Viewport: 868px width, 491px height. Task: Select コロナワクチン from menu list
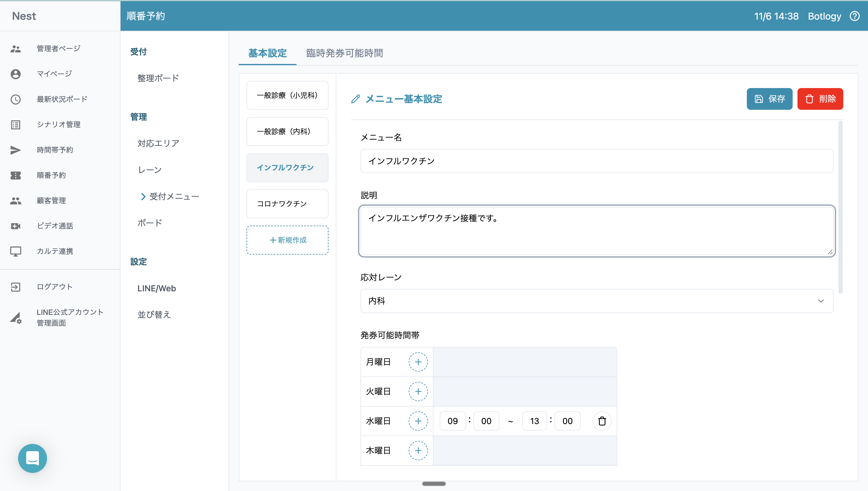coord(288,204)
